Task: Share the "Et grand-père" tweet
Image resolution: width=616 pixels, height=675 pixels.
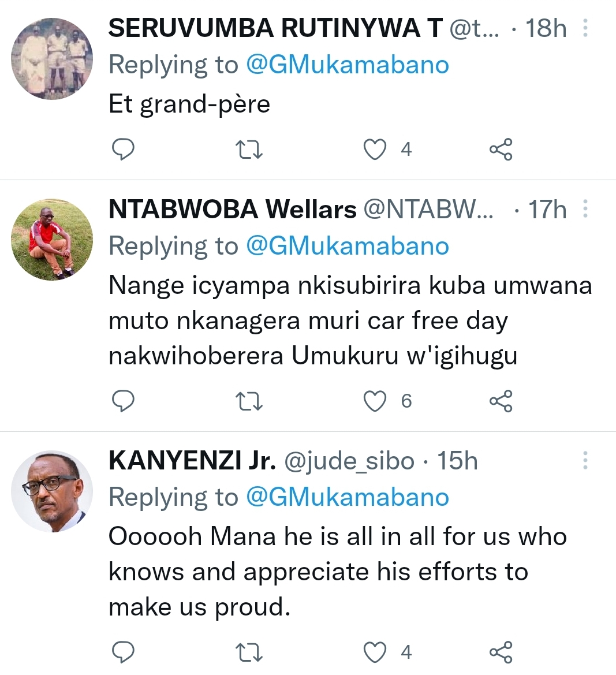Action: [501, 150]
